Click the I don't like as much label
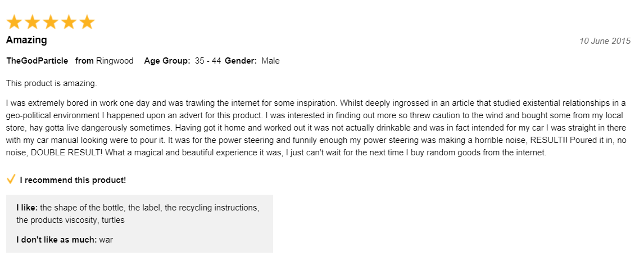This screenshot has height=260, width=644. [57, 239]
